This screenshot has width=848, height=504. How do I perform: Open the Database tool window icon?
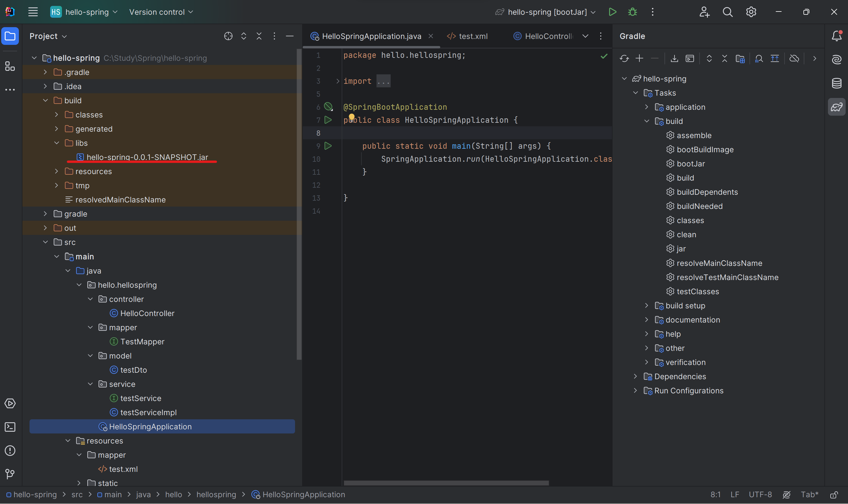pos(836,83)
